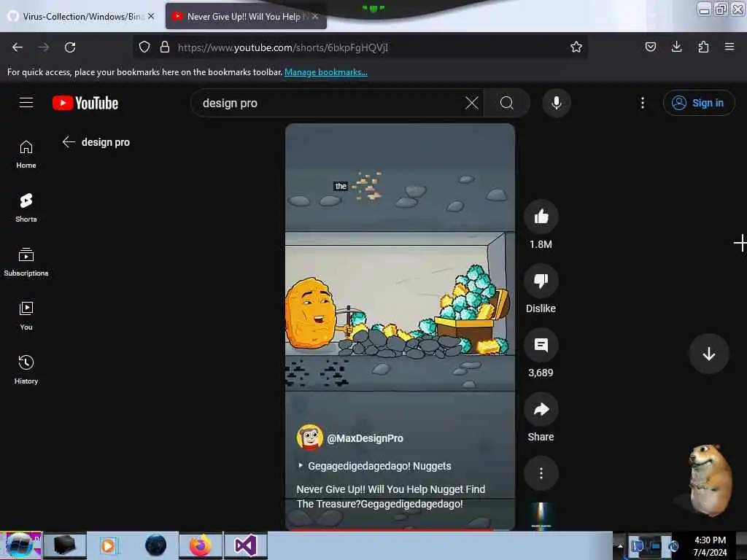Image resolution: width=747 pixels, height=560 pixels.
Task: Open Visual Studio from the taskbar
Action: (x=246, y=545)
